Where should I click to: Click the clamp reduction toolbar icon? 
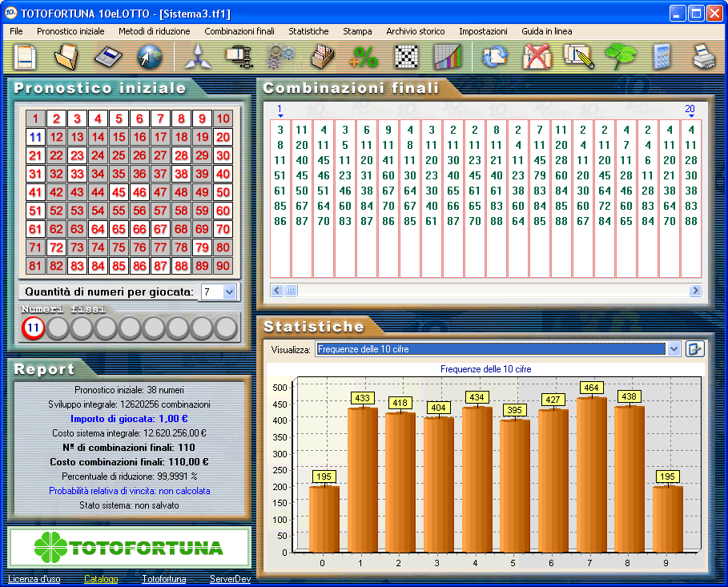pyautogui.click(x=239, y=57)
